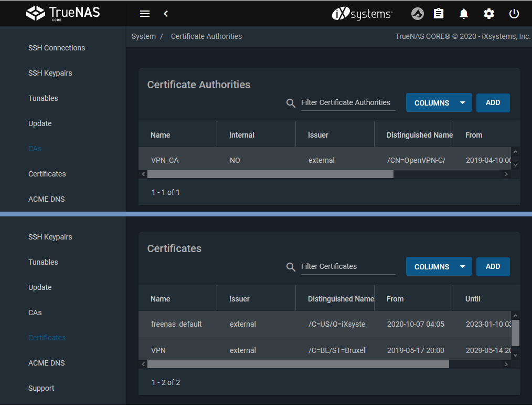The height and width of the screenshot is (406, 532).
Task: Click horizontal scrollbar under VPN_CA row
Action: point(270,174)
